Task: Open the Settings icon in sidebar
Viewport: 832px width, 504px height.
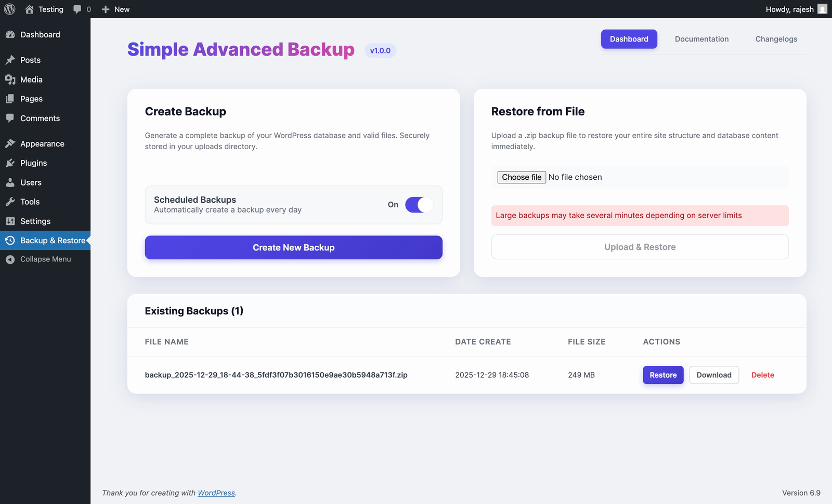Action: (10, 221)
